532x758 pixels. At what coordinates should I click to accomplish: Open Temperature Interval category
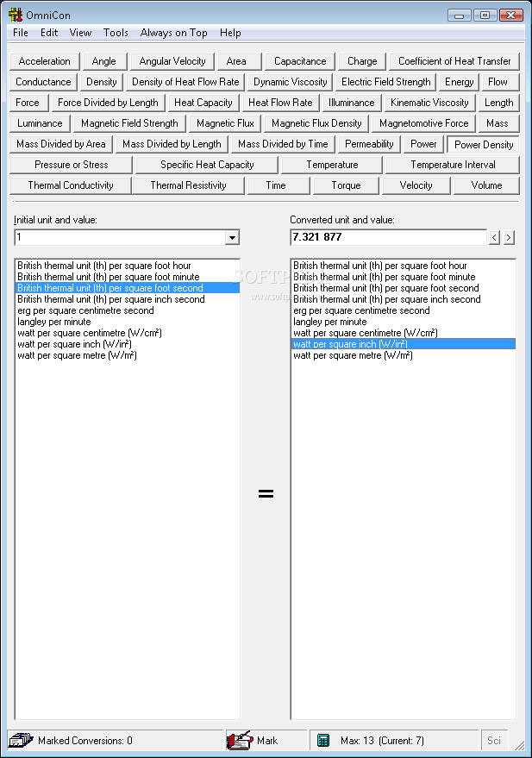pyautogui.click(x=453, y=166)
